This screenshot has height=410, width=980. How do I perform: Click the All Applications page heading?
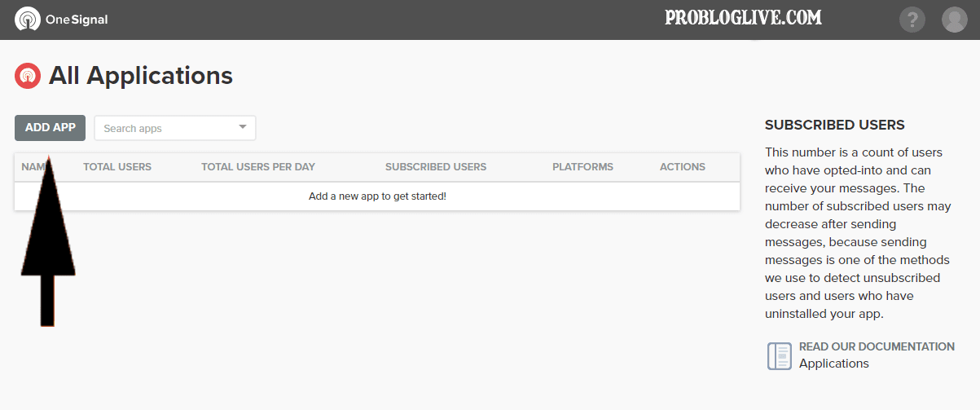click(x=141, y=76)
